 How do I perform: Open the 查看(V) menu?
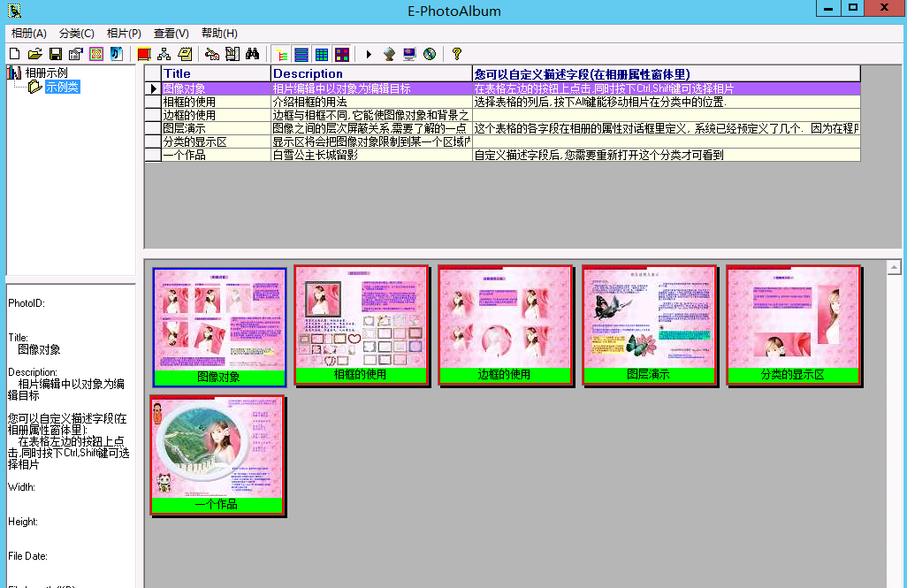tap(171, 33)
